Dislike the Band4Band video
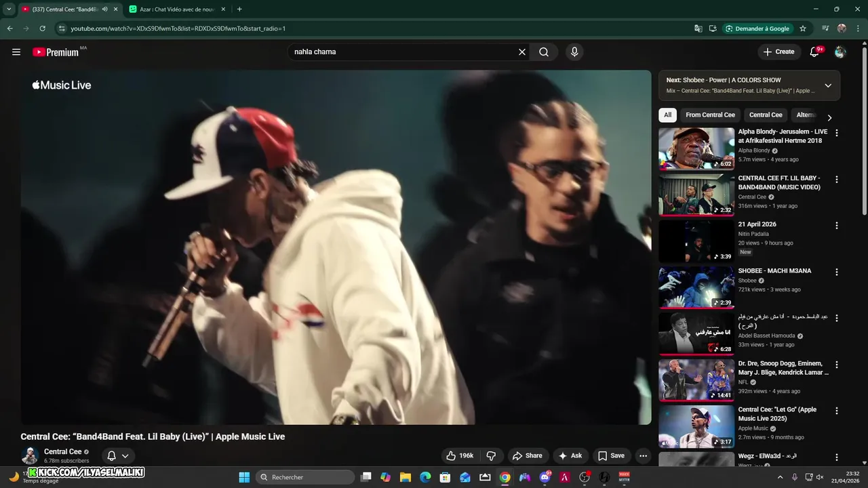The image size is (868, 488). [492, 456]
